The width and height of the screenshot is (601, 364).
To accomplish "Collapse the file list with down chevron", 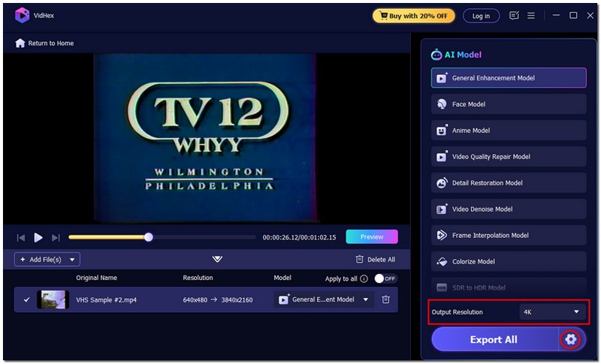I will pos(217,259).
